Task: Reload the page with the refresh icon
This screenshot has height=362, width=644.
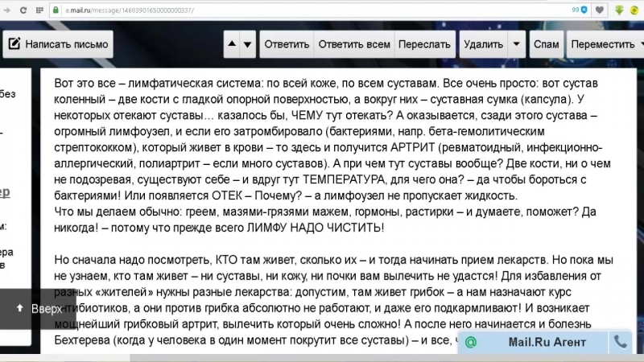Action: pyautogui.click(x=23, y=10)
